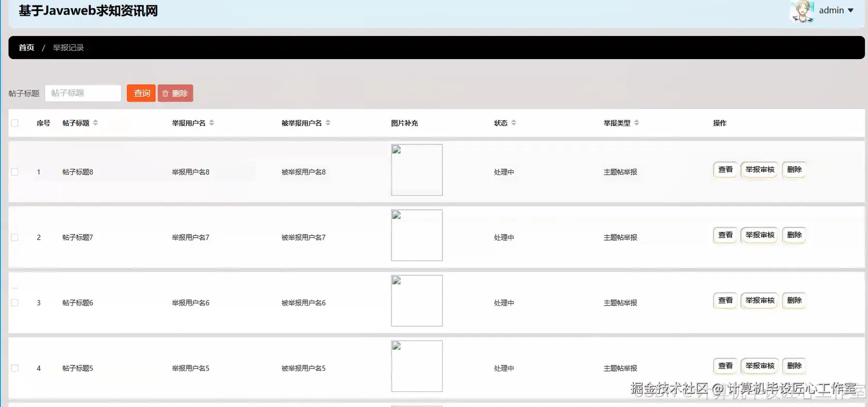The width and height of the screenshot is (868, 407).
Task: Click 举报审核 for 帖子标题5 row
Action: [760, 366]
